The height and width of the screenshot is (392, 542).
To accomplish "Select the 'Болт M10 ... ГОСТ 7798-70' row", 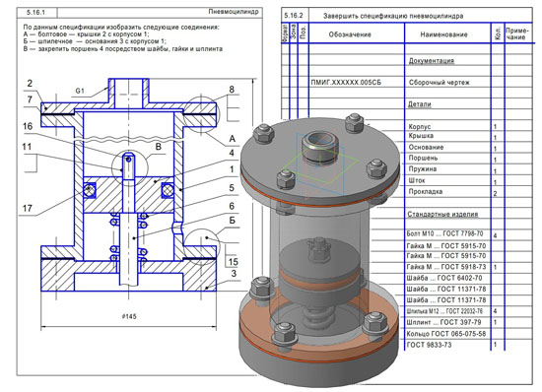I will (444, 233).
